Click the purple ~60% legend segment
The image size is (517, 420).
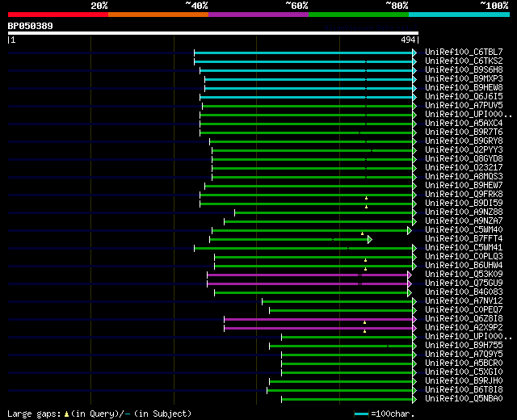point(258,15)
